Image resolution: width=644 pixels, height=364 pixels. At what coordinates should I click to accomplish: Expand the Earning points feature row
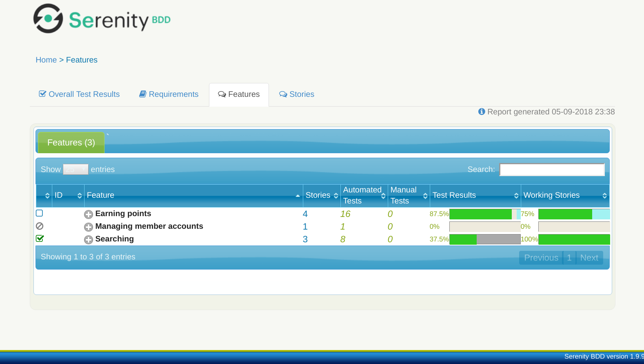pos(89,214)
